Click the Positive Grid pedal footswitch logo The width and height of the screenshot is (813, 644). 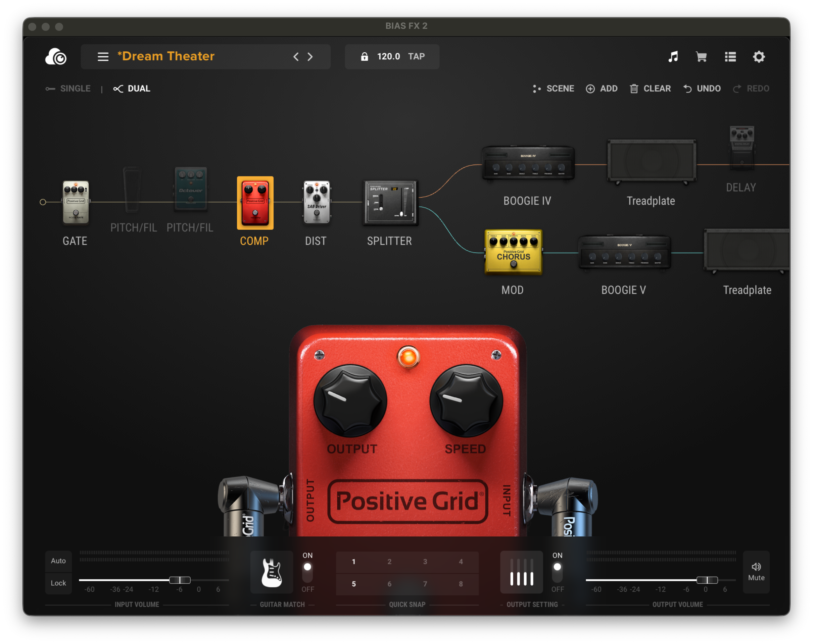pos(408,501)
